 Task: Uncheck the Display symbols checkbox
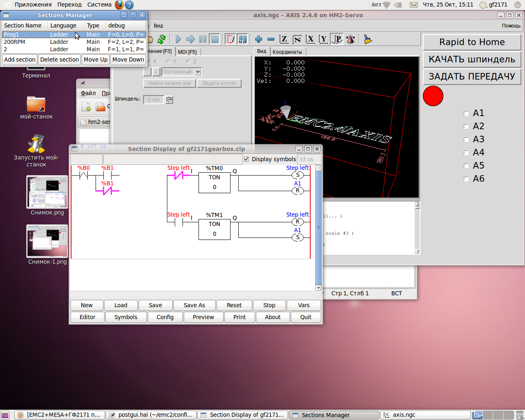coord(247,159)
